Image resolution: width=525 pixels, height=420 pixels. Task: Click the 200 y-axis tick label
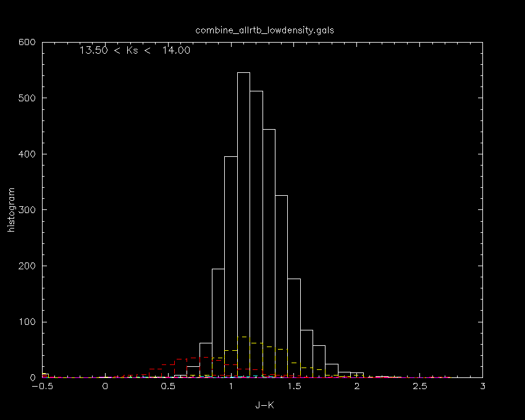[27, 266]
